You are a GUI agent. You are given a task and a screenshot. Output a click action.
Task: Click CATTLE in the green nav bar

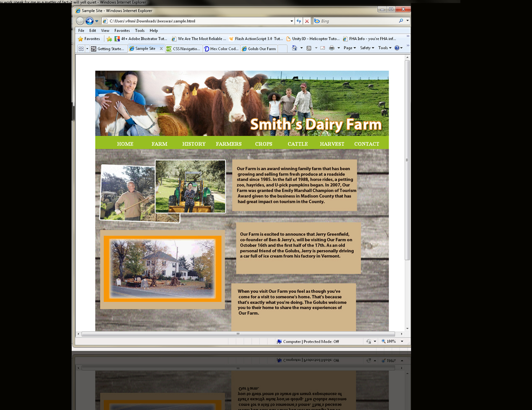tap(298, 144)
